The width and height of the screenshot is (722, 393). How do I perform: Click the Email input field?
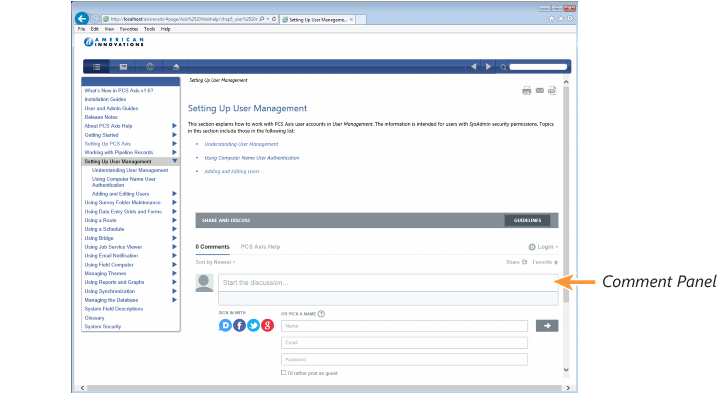(404, 342)
